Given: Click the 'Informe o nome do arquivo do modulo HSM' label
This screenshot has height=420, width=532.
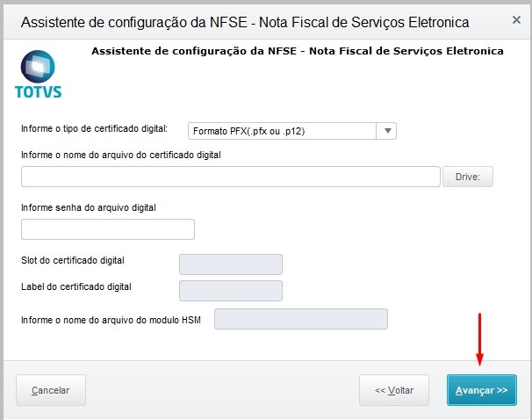Looking at the screenshot, I should pyautogui.click(x=111, y=320).
